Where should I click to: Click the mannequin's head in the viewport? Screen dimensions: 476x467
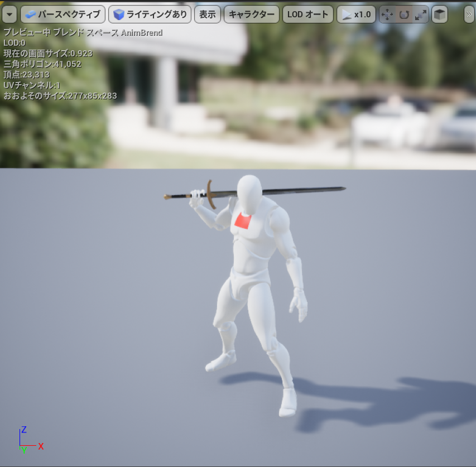point(250,192)
